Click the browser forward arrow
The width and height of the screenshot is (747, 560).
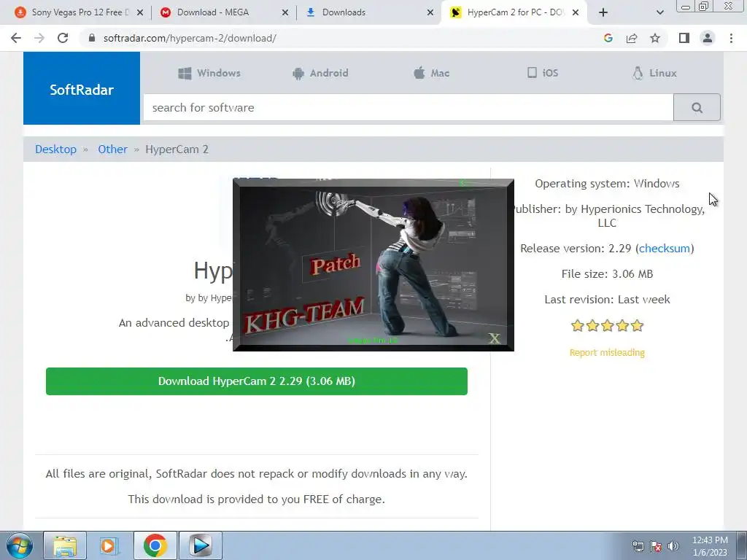(39, 38)
